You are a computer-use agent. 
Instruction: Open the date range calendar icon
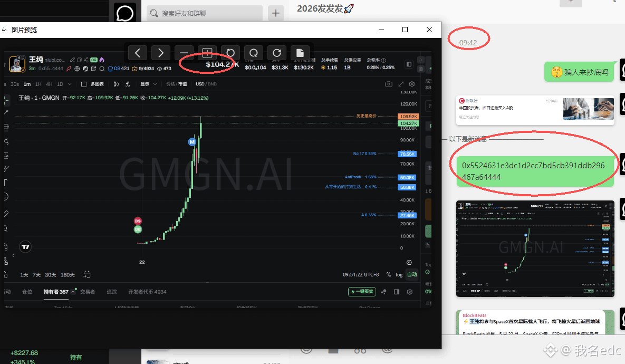(87, 274)
